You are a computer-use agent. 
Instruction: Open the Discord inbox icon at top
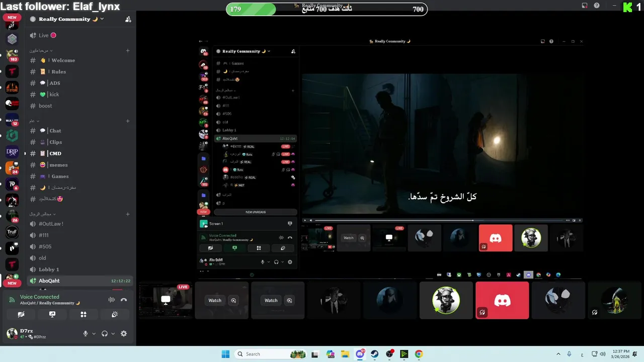[x=585, y=6]
